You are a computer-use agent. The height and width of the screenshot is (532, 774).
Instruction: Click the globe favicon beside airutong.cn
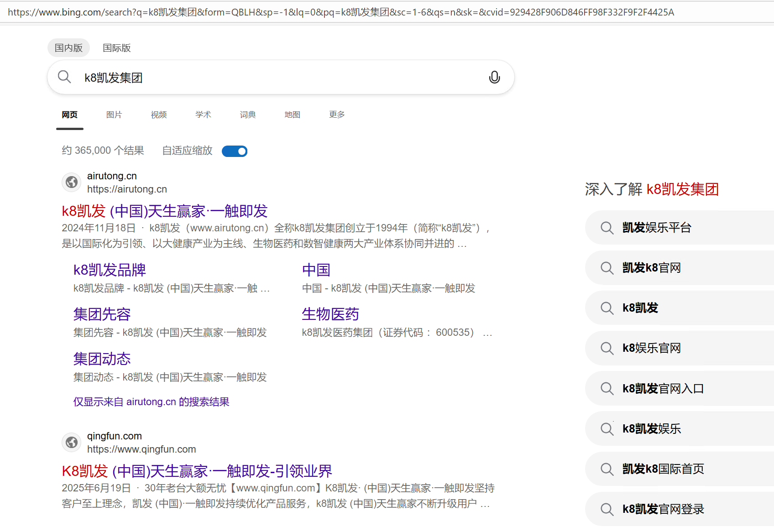(x=72, y=183)
